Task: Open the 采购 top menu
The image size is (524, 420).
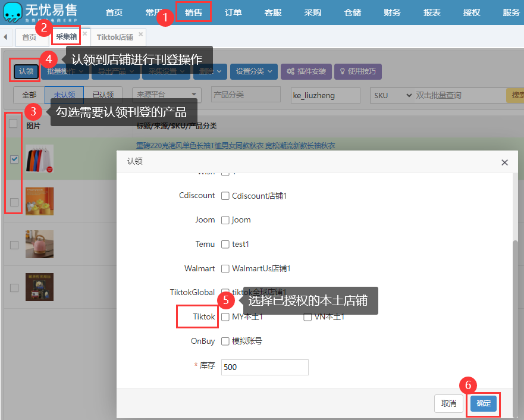Action: [313, 12]
